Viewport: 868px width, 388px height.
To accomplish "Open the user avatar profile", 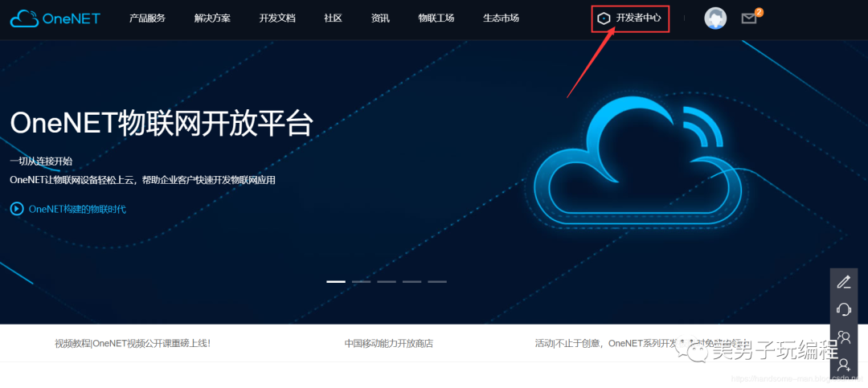I will [x=715, y=18].
